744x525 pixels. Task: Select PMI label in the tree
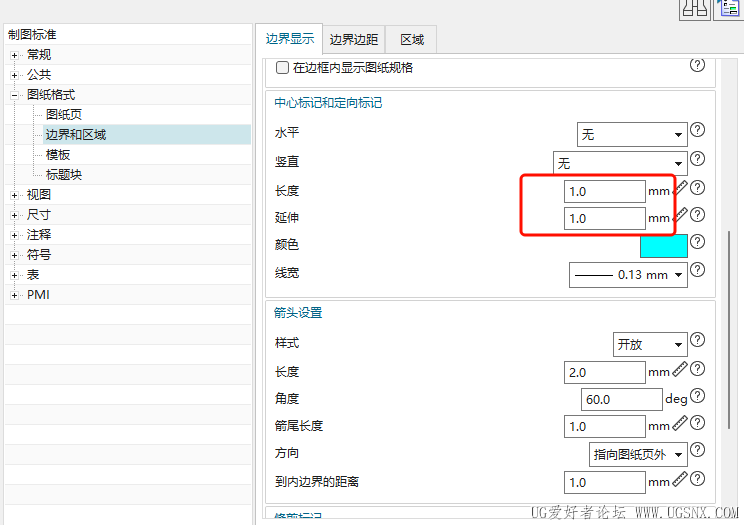point(38,295)
